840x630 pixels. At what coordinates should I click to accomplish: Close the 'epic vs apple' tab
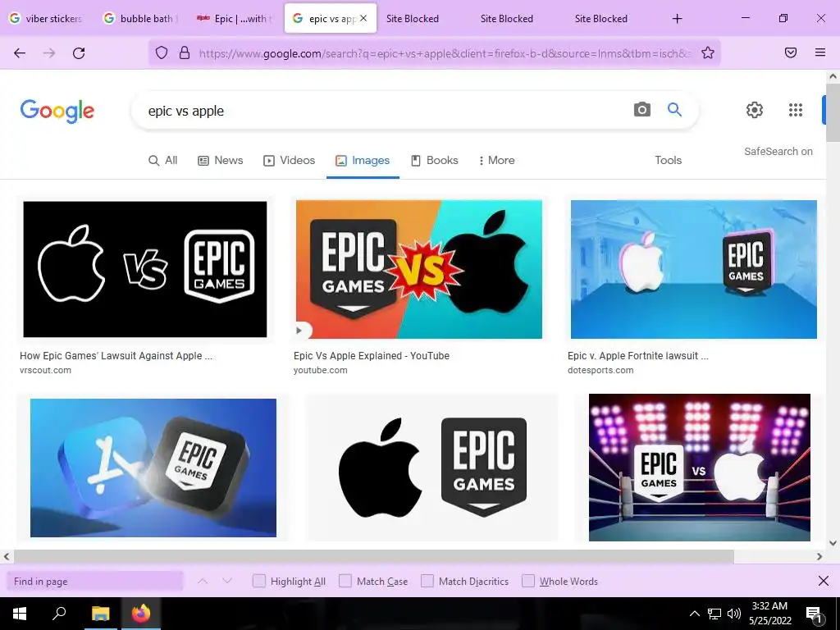(x=363, y=18)
